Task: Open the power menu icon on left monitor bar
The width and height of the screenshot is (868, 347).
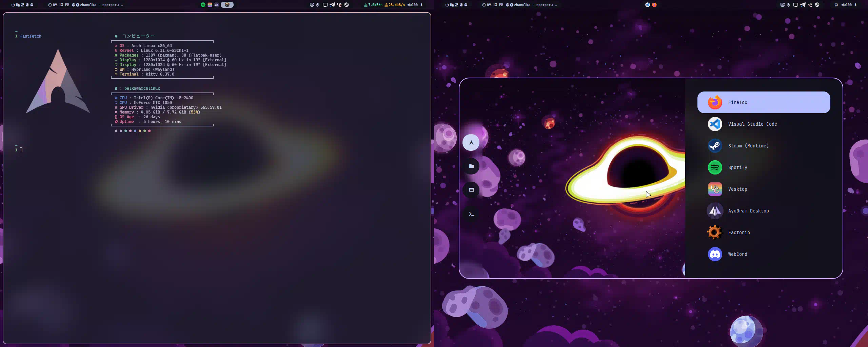Action: (x=13, y=5)
